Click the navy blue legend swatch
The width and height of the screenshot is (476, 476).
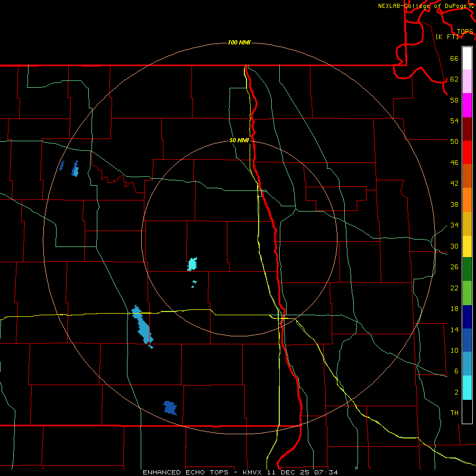tap(467, 317)
